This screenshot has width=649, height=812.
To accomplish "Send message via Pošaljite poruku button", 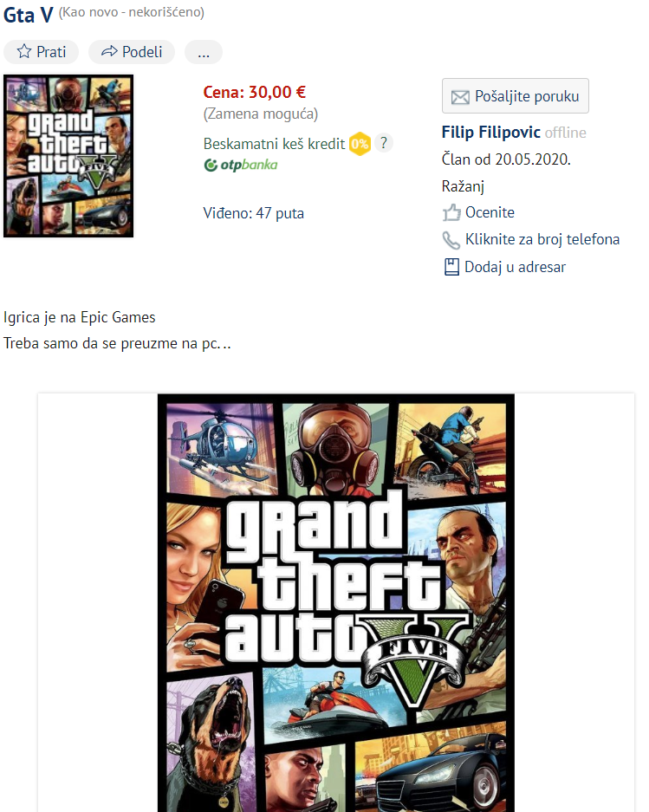I will [516, 96].
